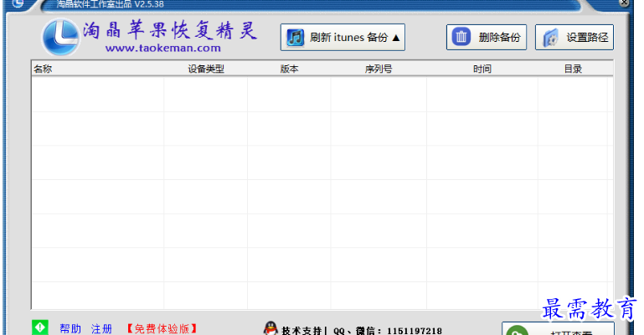Click the 【免费体验版】 label
Image resolution: width=644 pixels, height=335 pixels.
pos(162,329)
